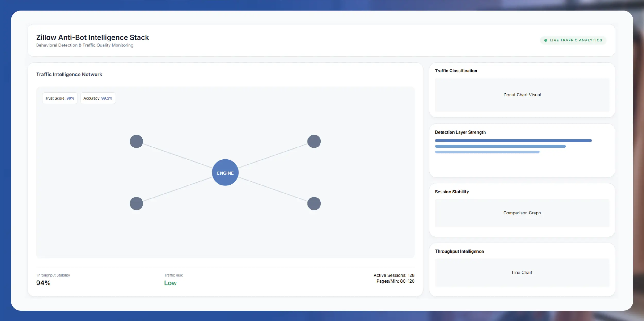Click the green live status dot
The height and width of the screenshot is (321, 644).
pyautogui.click(x=546, y=40)
